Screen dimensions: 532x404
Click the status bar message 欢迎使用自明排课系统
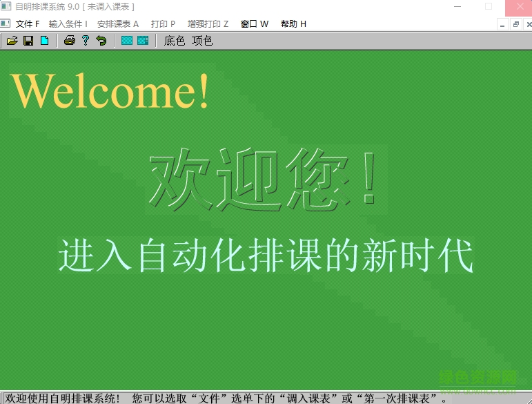(62, 398)
